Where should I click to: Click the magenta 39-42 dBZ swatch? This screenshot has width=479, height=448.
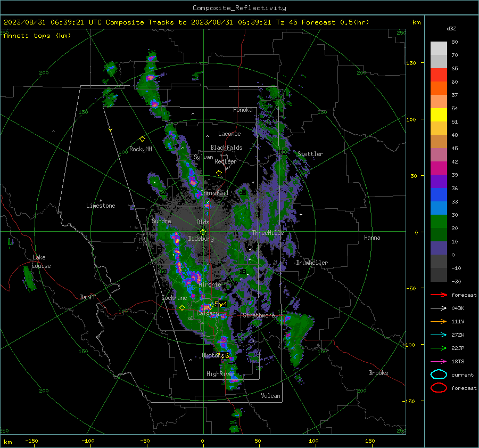pos(439,168)
